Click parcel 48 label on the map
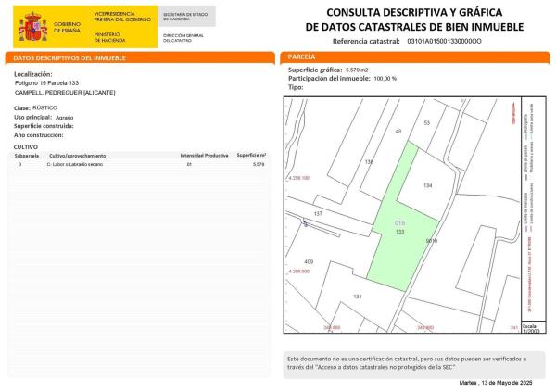 pos(398,132)
